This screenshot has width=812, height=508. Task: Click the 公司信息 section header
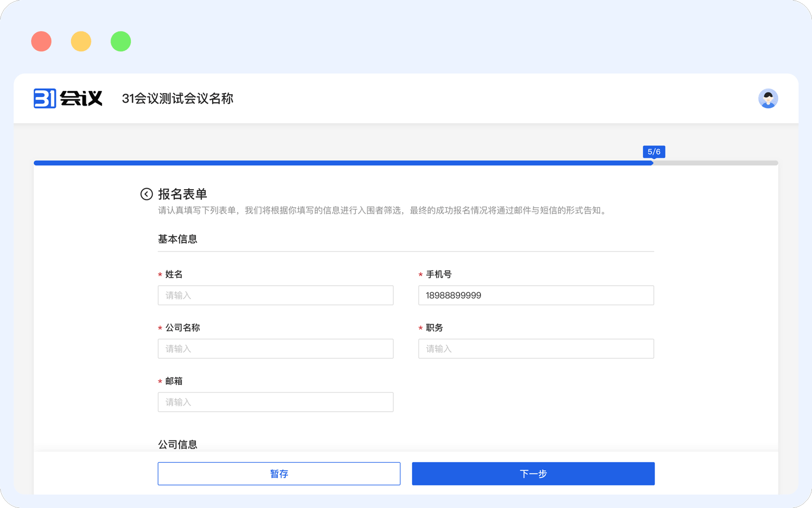click(178, 444)
